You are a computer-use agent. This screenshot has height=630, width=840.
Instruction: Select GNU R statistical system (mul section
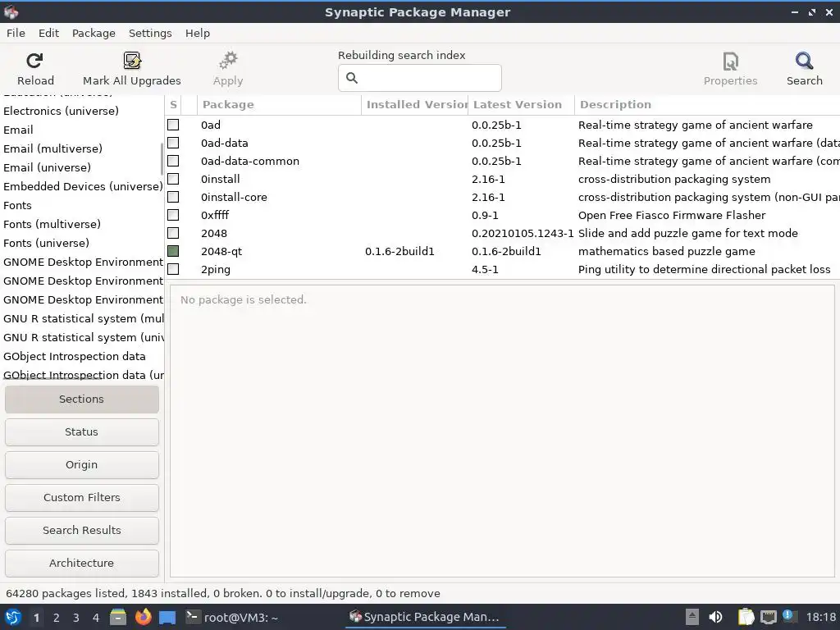tap(83, 319)
